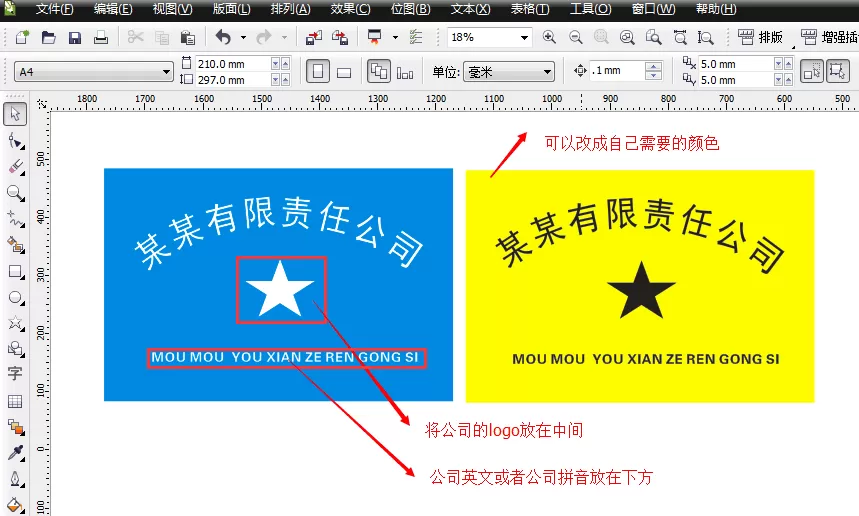Select the Text tool (字)
The height and width of the screenshot is (516, 859).
15,374
